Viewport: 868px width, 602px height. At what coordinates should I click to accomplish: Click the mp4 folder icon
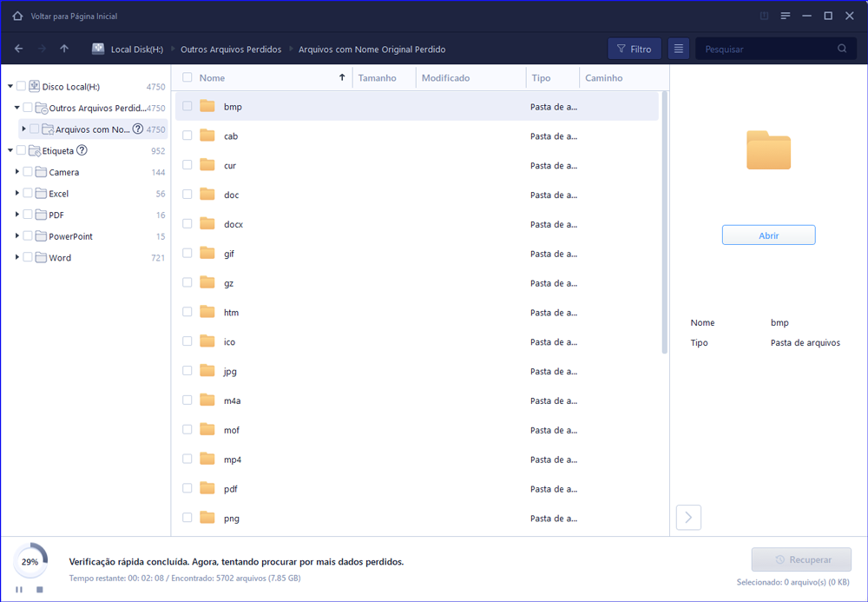tap(207, 459)
